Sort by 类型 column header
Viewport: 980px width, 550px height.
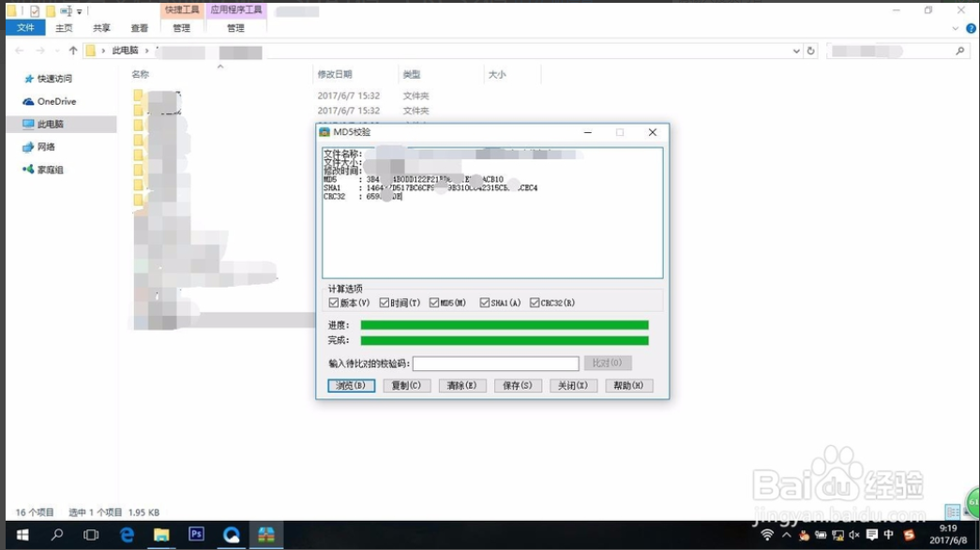point(412,74)
